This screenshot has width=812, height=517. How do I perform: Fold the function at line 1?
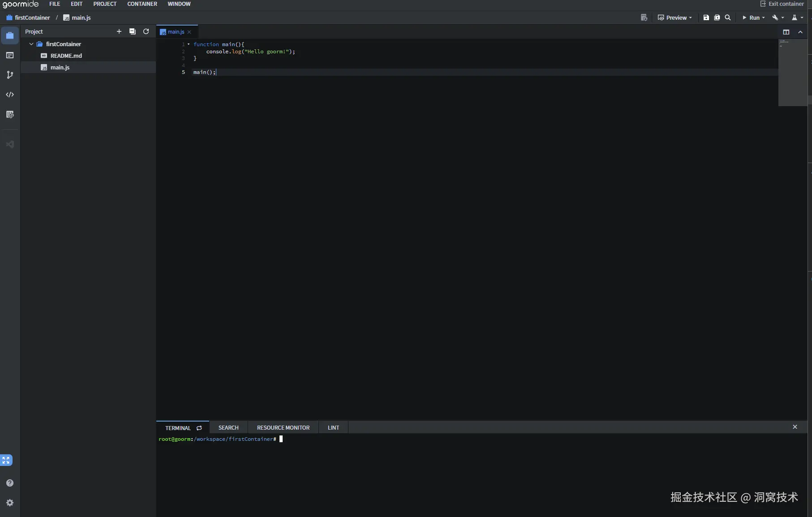pyautogui.click(x=189, y=44)
